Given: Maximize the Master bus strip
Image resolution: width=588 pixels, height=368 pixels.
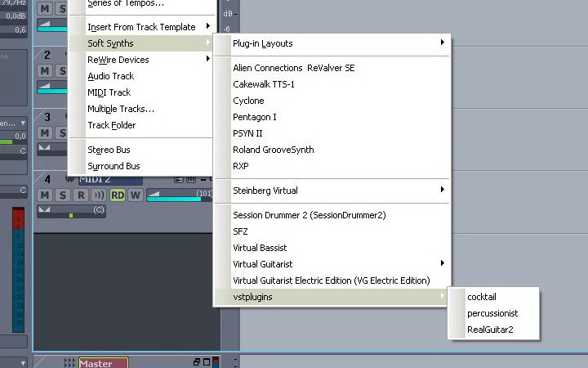Looking at the screenshot, I should coord(206,362).
